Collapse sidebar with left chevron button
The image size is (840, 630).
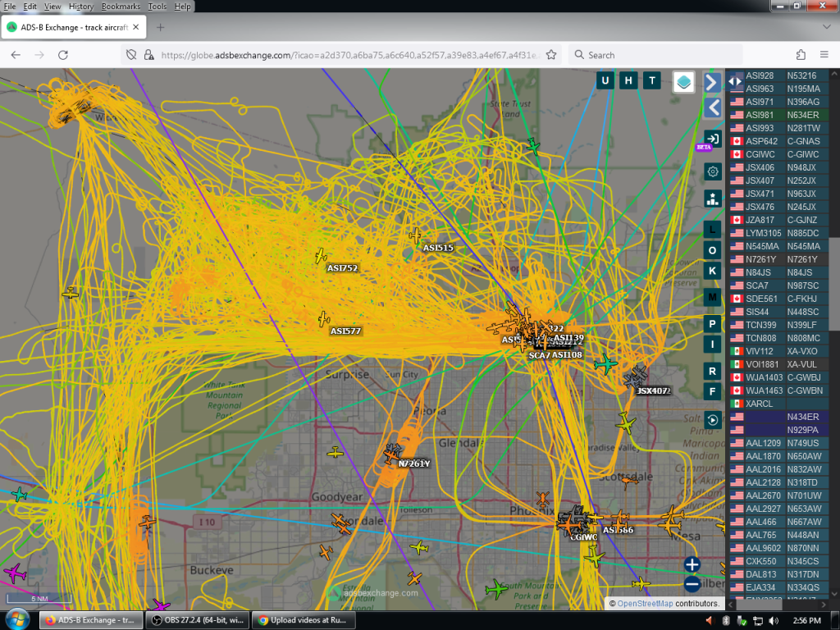[712, 107]
